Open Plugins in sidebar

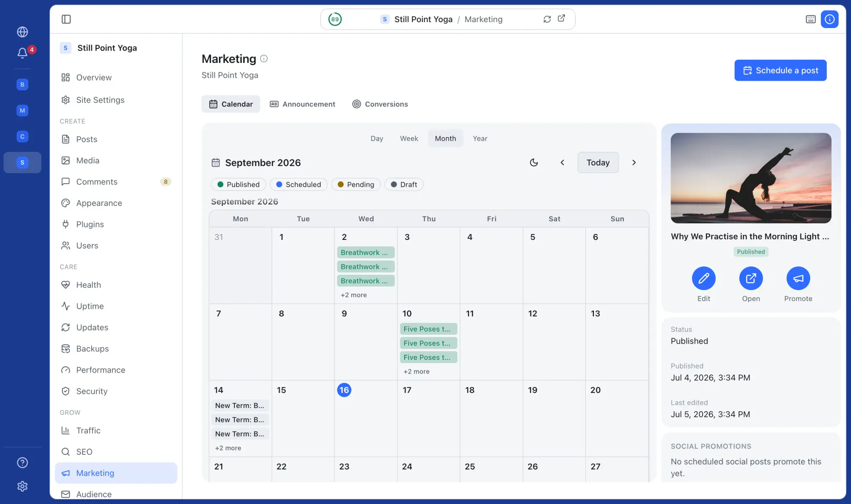coord(116,224)
